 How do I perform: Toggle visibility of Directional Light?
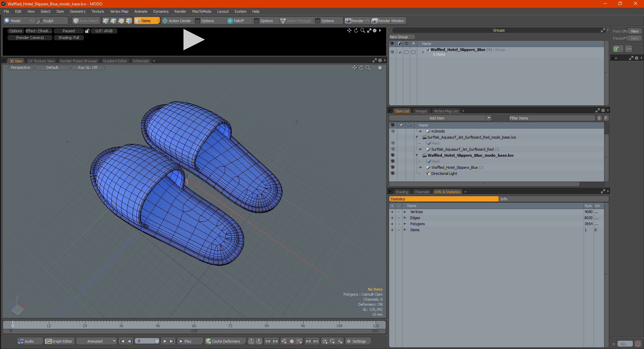392,173
